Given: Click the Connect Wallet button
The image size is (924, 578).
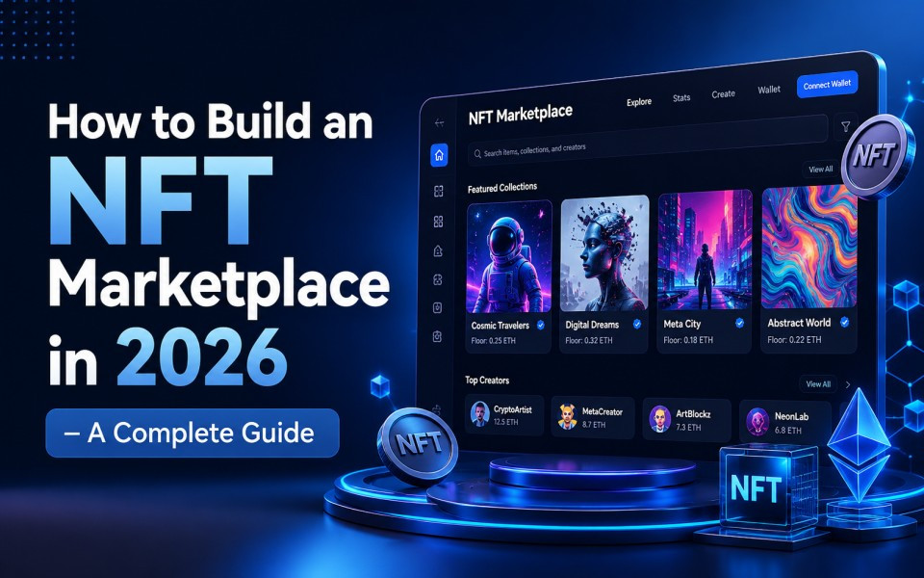Looking at the screenshot, I should (x=827, y=85).
